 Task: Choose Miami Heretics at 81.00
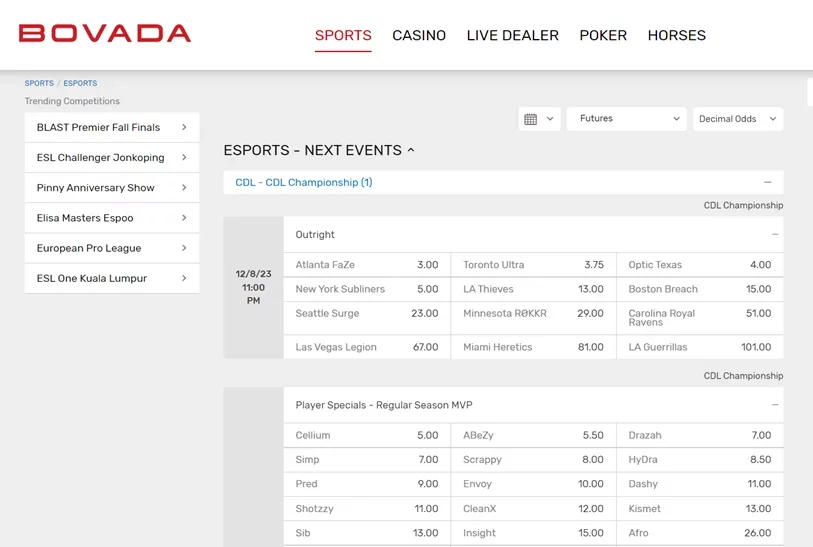point(534,347)
